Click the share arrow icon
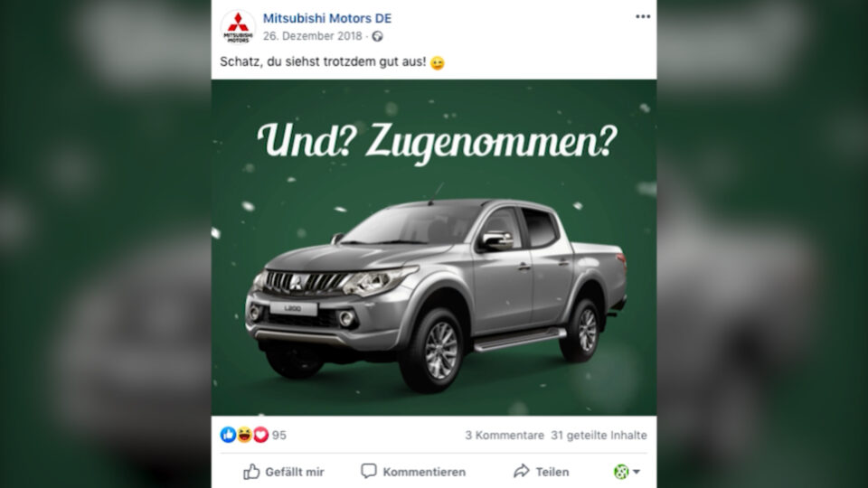Screen dimensions: 868x488 522,472
